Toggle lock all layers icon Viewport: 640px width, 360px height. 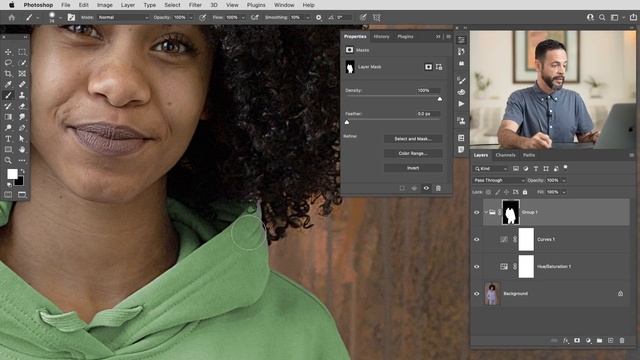click(525, 192)
